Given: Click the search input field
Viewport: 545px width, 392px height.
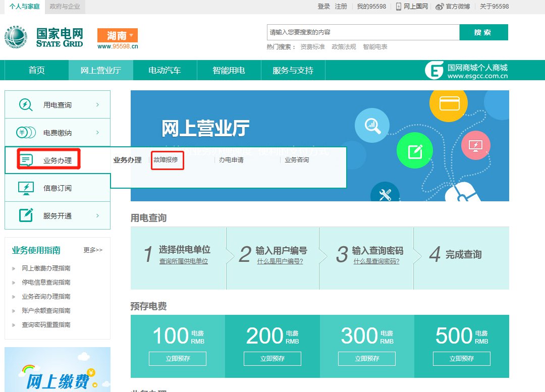Looking at the screenshot, I should [x=363, y=32].
